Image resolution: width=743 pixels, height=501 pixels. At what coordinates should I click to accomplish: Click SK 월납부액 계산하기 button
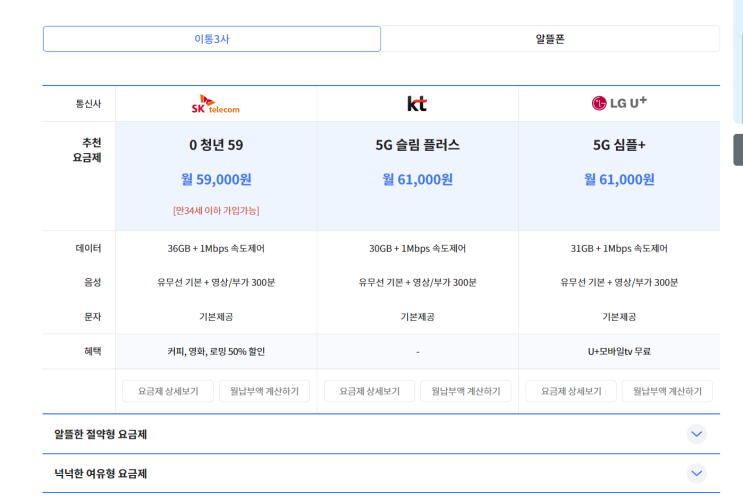[x=264, y=391]
